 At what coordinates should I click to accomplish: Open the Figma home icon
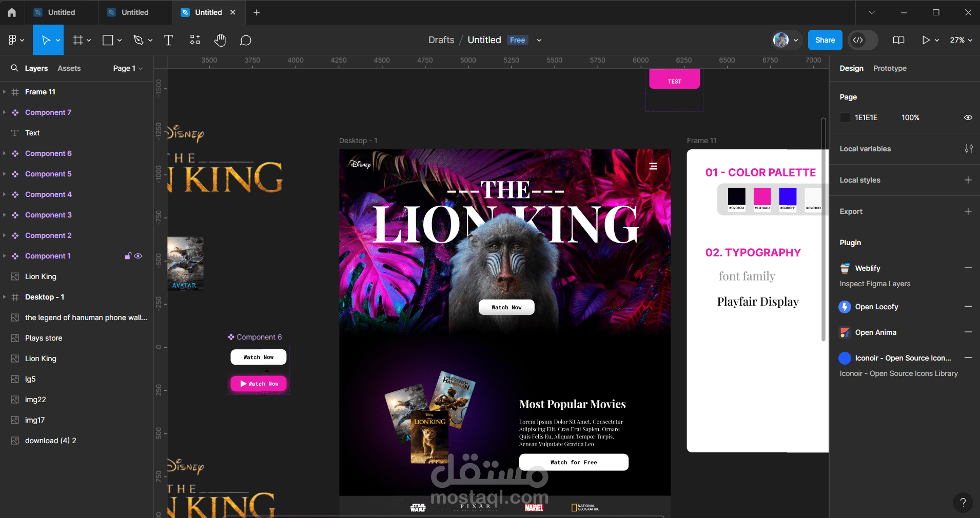12,12
